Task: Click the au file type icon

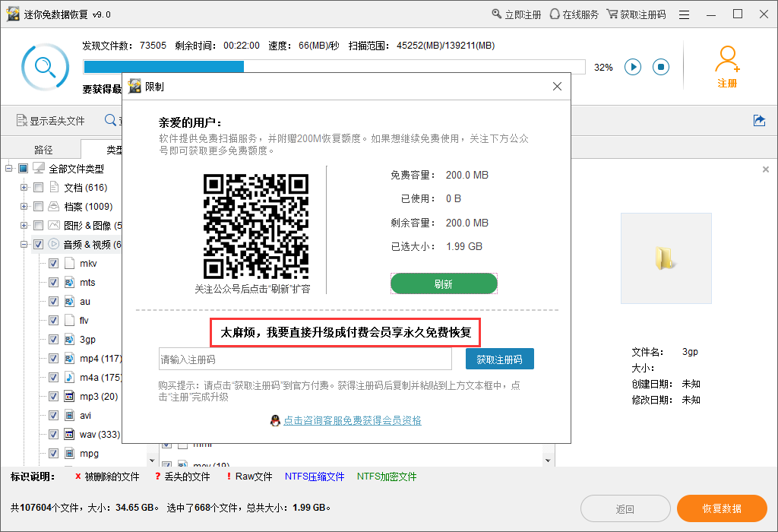Action: (69, 301)
